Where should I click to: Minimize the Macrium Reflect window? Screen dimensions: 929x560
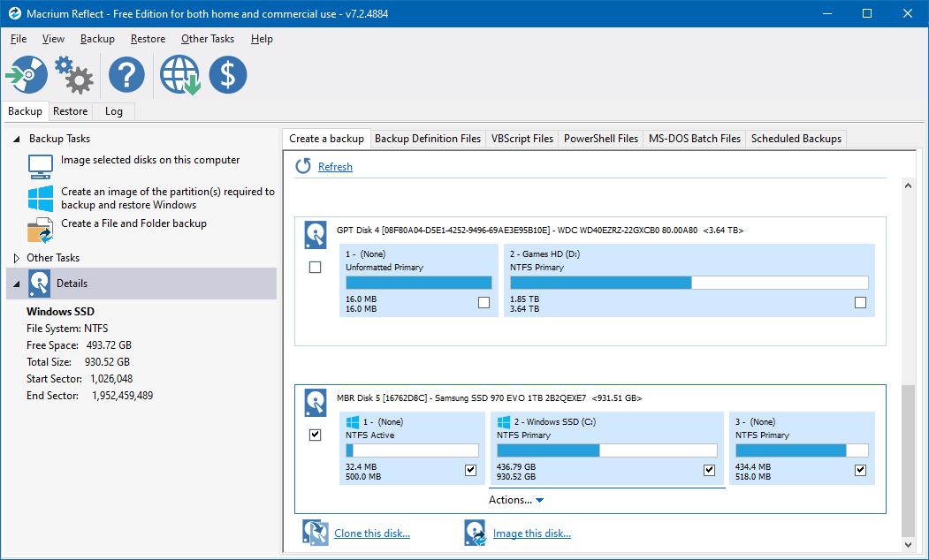coord(826,13)
